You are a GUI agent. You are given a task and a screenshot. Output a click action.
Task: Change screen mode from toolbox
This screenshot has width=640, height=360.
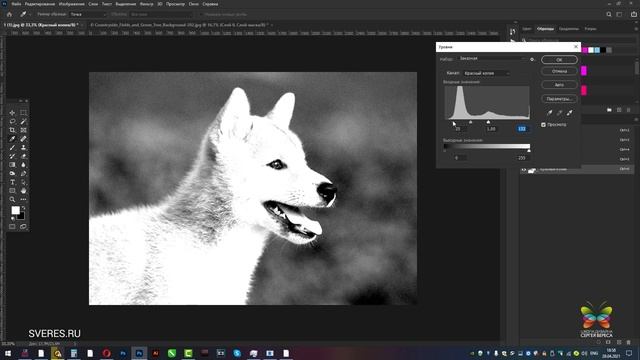(x=23, y=227)
